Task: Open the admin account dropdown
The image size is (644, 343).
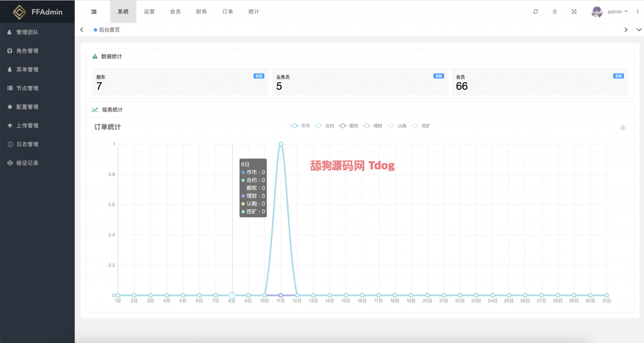Action: (x=618, y=11)
